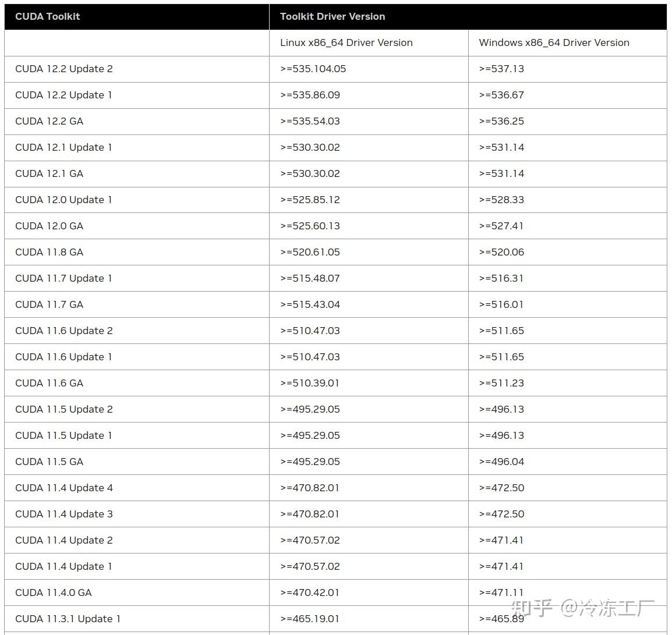The image size is (672, 635).
Task: Select the Windows x86_64 Driver Version column label
Action: 553,42
